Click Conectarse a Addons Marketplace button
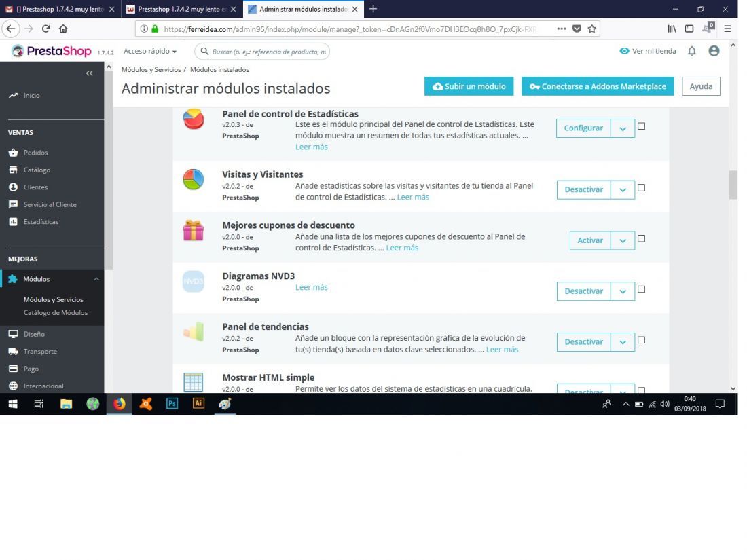 [598, 86]
